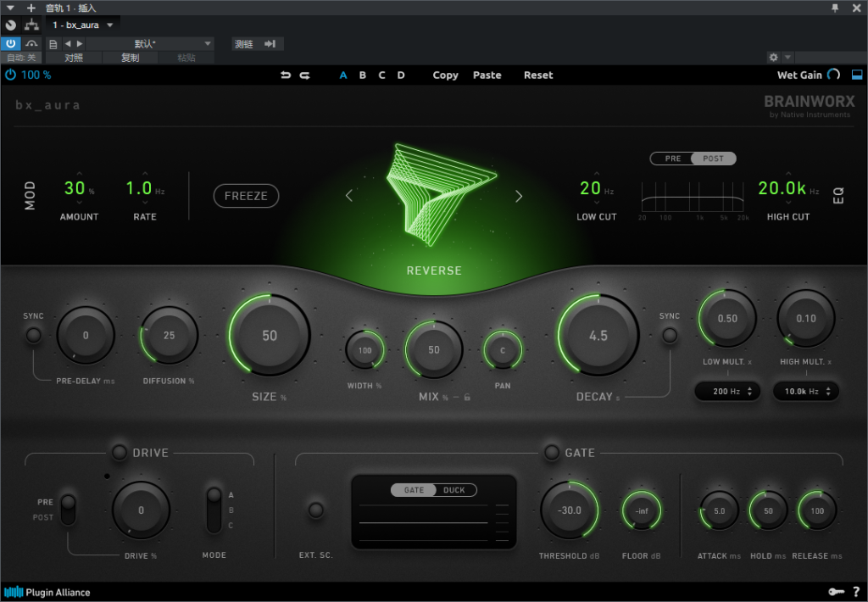Select settings slot B
This screenshot has width=868, height=602.
tap(363, 75)
